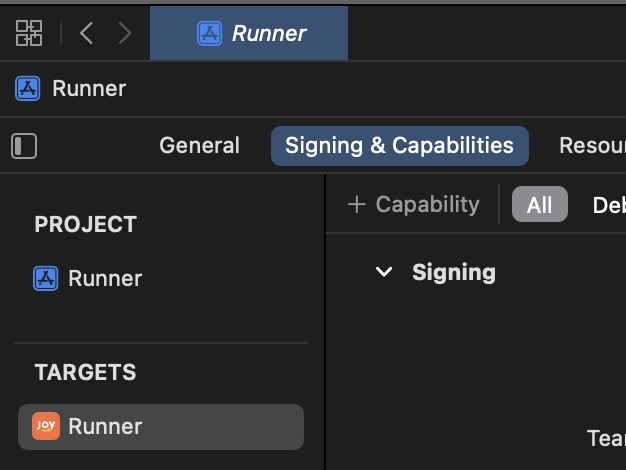
Task: Go back with the left chevron
Action: (x=87, y=33)
